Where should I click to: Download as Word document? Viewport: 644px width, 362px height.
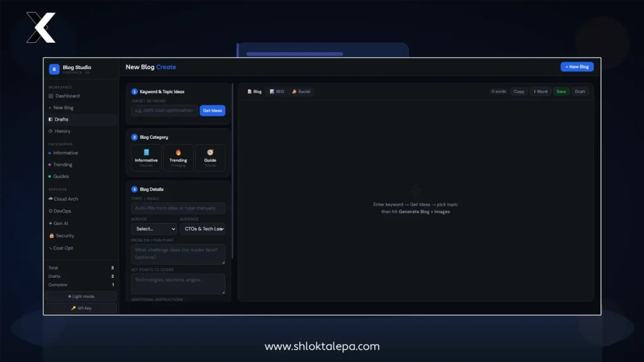[x=540, y=92]
